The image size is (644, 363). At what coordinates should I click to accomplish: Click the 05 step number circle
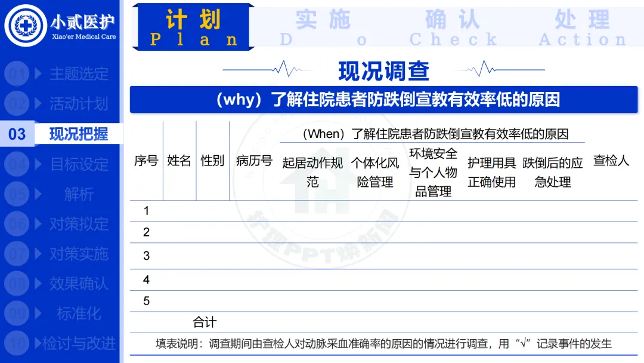(17, 194)
